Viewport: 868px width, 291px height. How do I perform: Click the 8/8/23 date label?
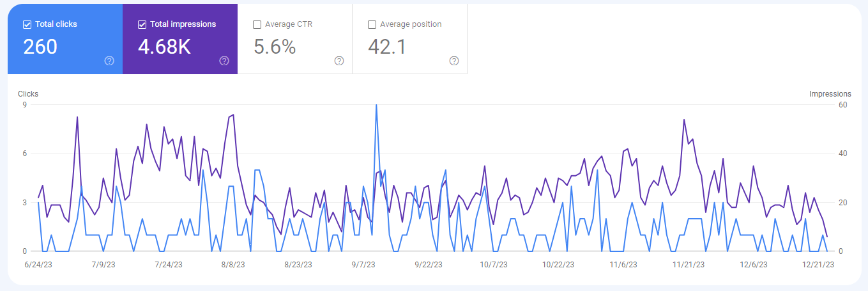(x=234, y=264)
